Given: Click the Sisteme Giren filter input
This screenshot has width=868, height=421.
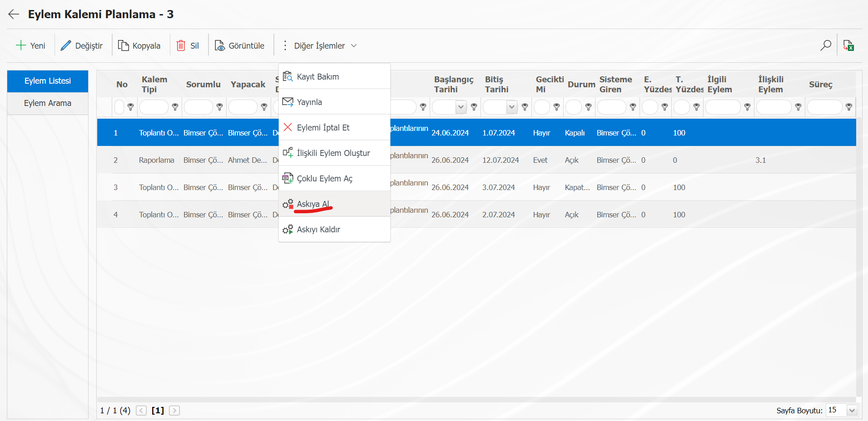Looking at the screenshot, I should pyautogui.click(x=612, y=107).
